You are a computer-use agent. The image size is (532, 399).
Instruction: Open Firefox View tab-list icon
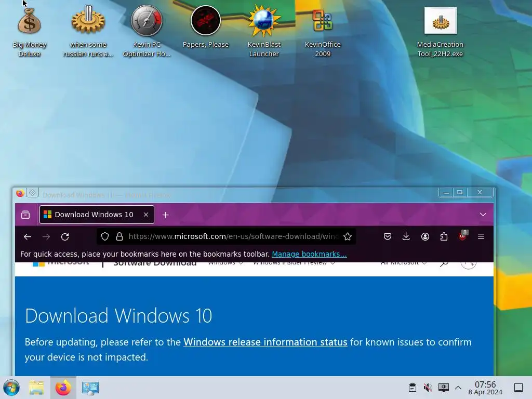pyautogui.click(x=25, y=215)
